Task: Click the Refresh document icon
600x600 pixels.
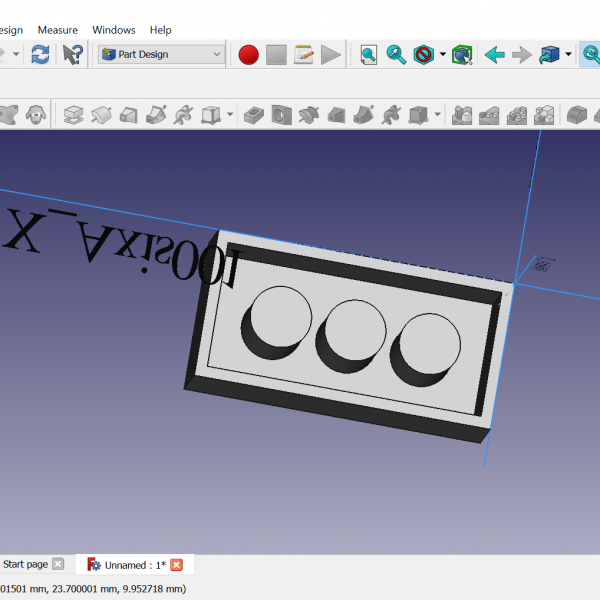Action: [x=40, y=54]
